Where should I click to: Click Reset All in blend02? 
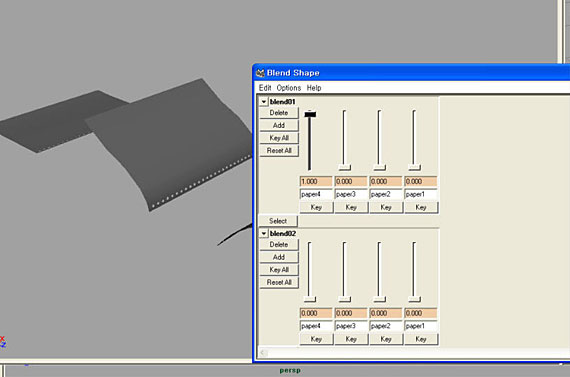279,282
